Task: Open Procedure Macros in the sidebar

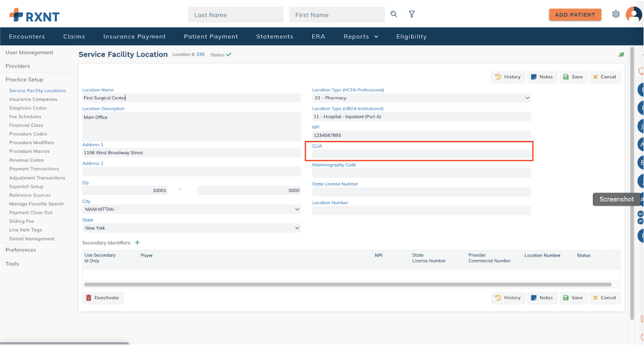Action: [x=30, y=151]
